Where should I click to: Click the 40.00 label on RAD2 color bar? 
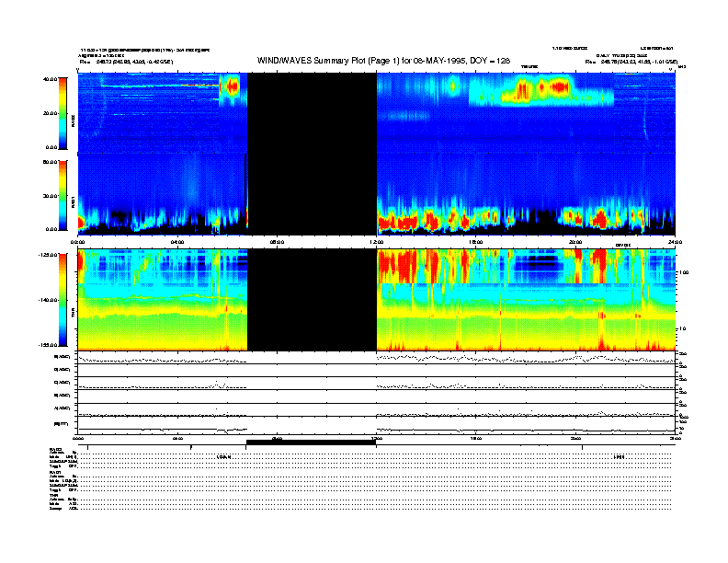click(x=51, y=79)
